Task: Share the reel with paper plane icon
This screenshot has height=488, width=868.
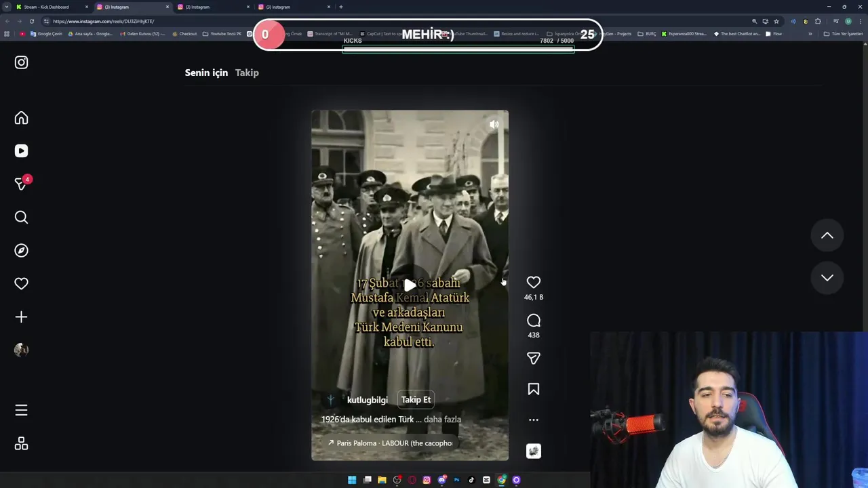Action: pos(534,358)
